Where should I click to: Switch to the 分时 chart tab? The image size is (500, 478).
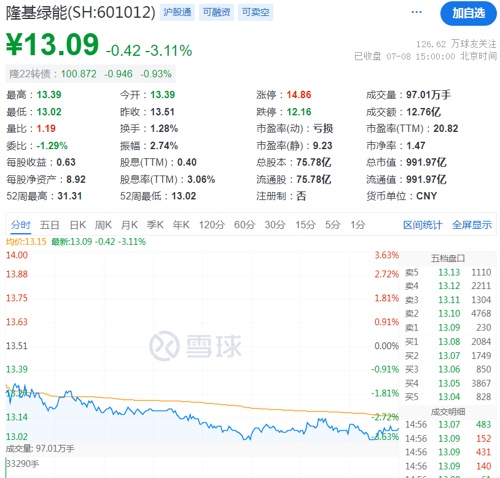pos(20,225)
